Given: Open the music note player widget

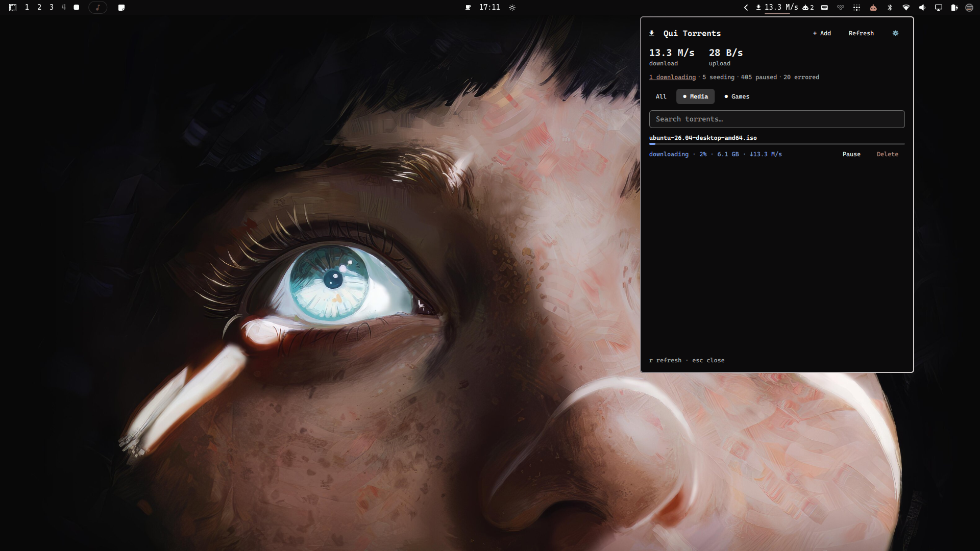Looking at the screenshot, I should (98, 8).
